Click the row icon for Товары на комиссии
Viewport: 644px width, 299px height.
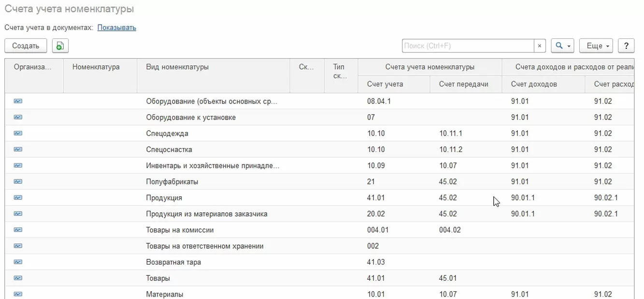click(18, 230)
